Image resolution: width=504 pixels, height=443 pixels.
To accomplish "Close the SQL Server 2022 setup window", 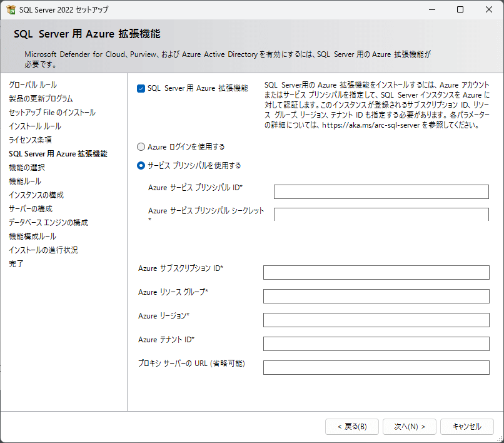I will coord(489,9).
